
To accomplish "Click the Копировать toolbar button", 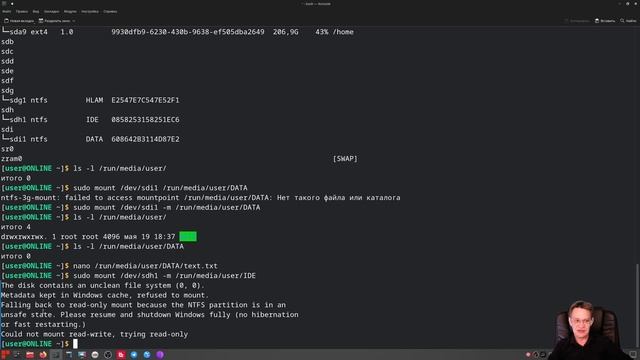I will click(577, 21).
